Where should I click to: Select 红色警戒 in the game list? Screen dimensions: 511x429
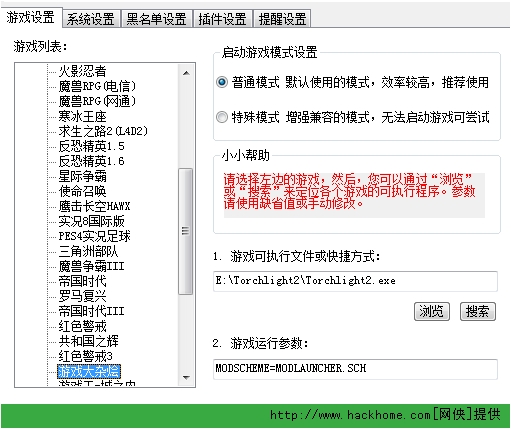click(x=82, y=326)
